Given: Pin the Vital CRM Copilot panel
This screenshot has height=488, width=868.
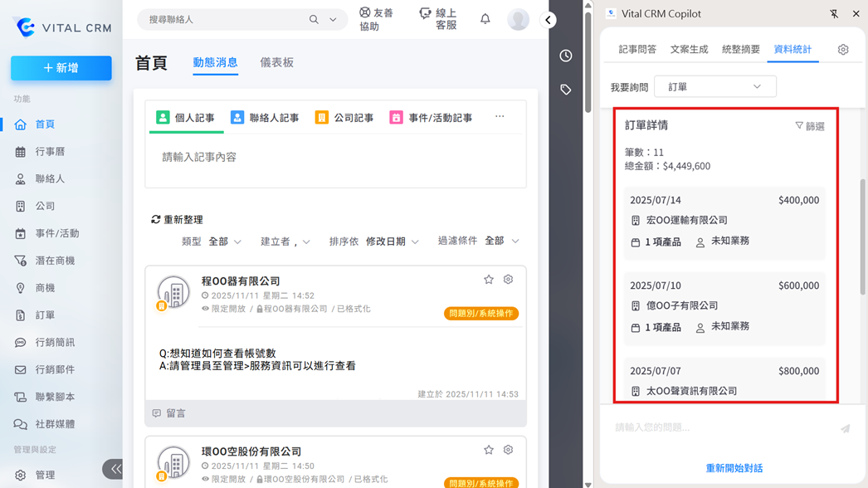Looking at the screenshot, I should 834,14.
